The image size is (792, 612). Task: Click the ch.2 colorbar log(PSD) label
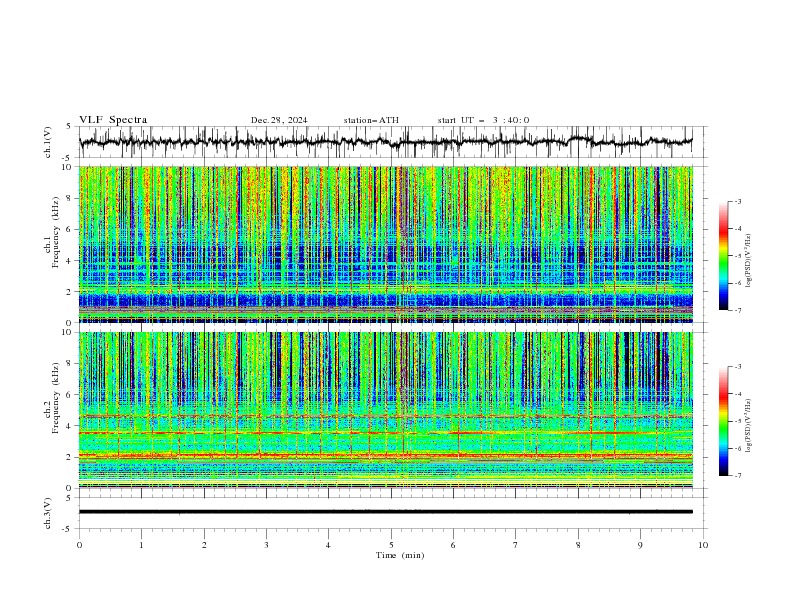[749, 426]
